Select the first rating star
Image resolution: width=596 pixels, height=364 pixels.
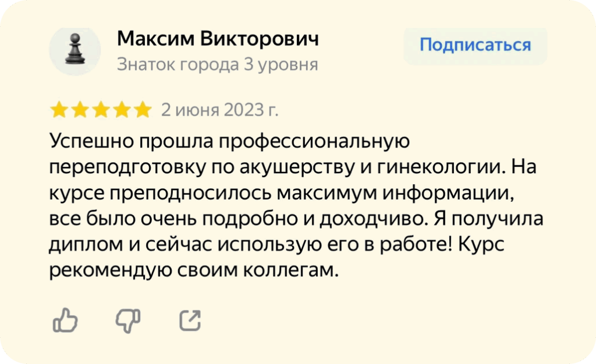pos(59,110)
